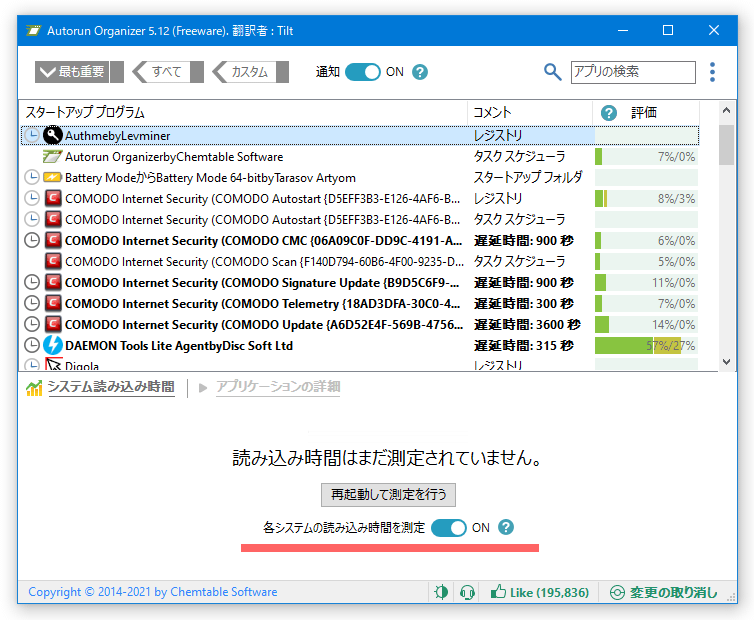Click the support headset icon
The image size is (754, 620).
point(467,592)
